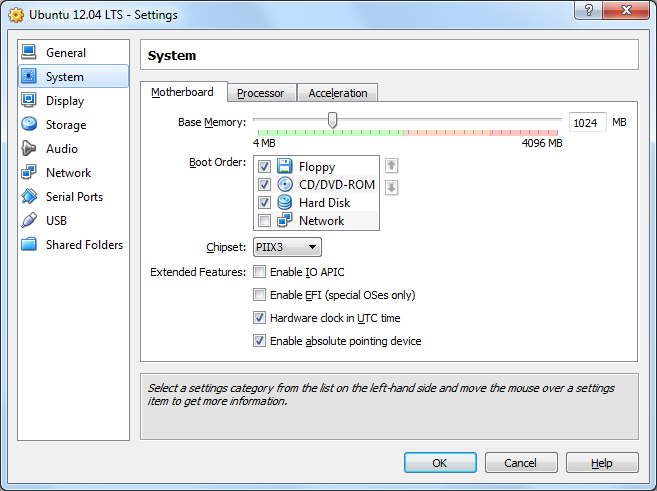657x491 pixels.
Task: Select the Display monitor icon
Action: coord(29,100)
